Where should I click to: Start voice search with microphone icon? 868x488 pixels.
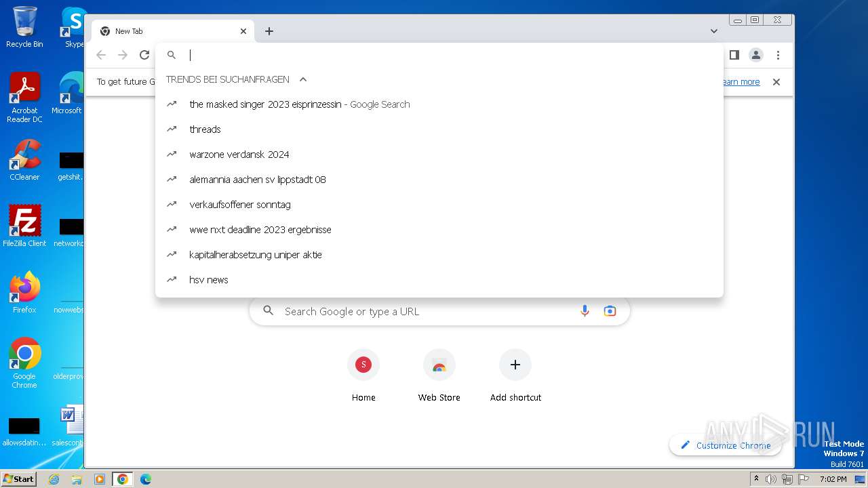[585, 311]
